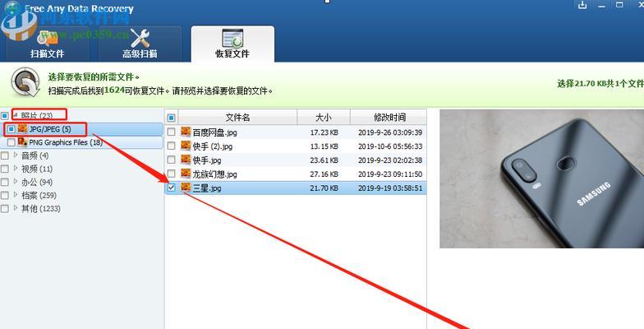Switch to the 恢复文件 recover files tab
The image size is (644, 329).
pyautogui.click(x=232, y=44)
